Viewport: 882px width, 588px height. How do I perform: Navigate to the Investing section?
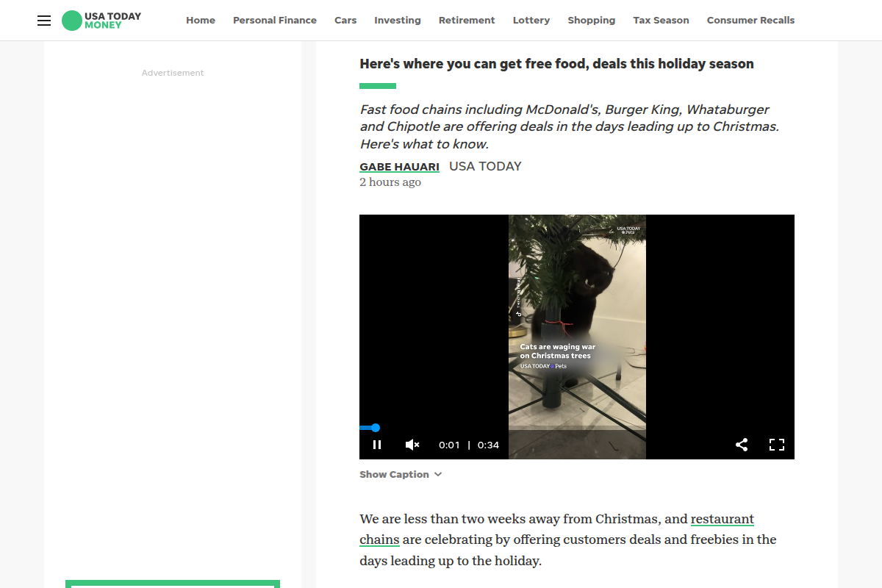click(398, 21)
